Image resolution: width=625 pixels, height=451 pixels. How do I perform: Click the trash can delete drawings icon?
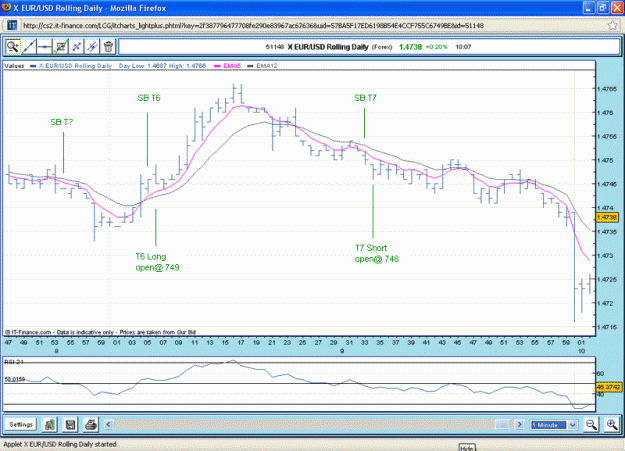[108, 47]
